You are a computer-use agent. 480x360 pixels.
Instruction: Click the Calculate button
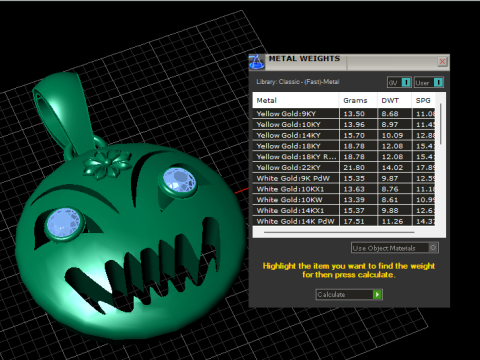point(349,294)
